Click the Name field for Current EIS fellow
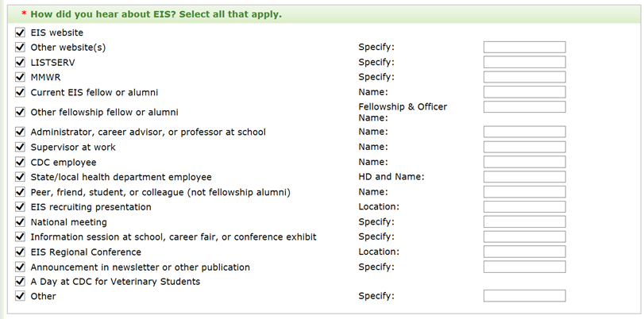The image size is (644, 319). point(524,92)
